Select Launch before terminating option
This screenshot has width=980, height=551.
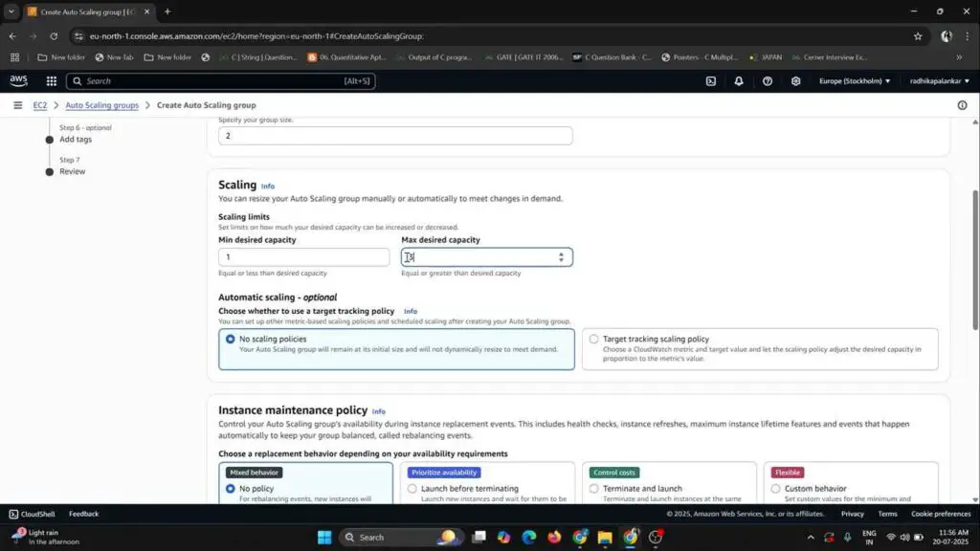412,489
